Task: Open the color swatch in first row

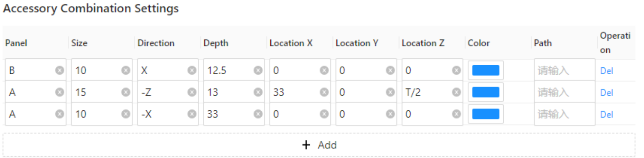Action: pos(486,71)
